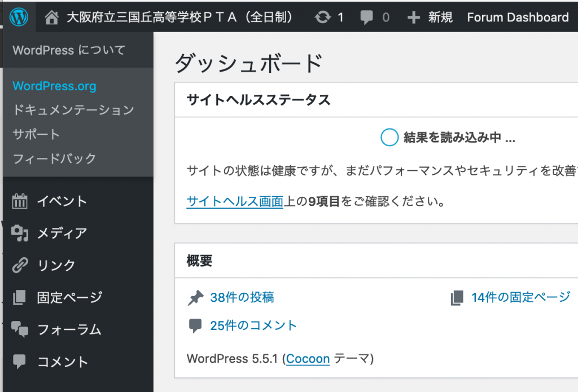
Task: Open the リンク sidebar menu
Action: click(56, 265)
